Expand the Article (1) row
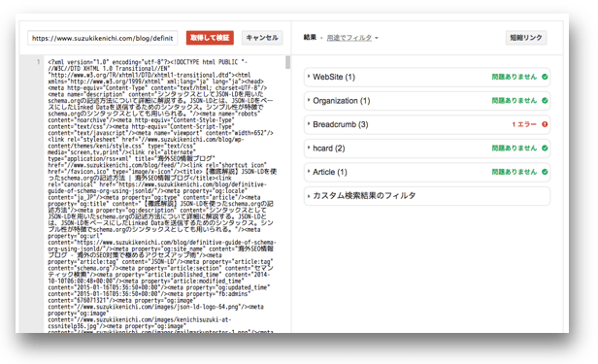 [x=427, y=172]
